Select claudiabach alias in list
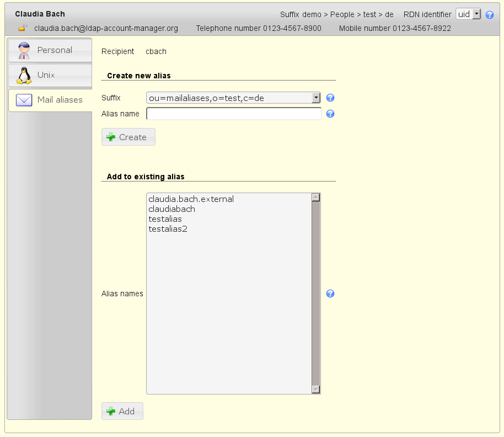The height and width of the screenshot is (437, 504). pos(172,209)
